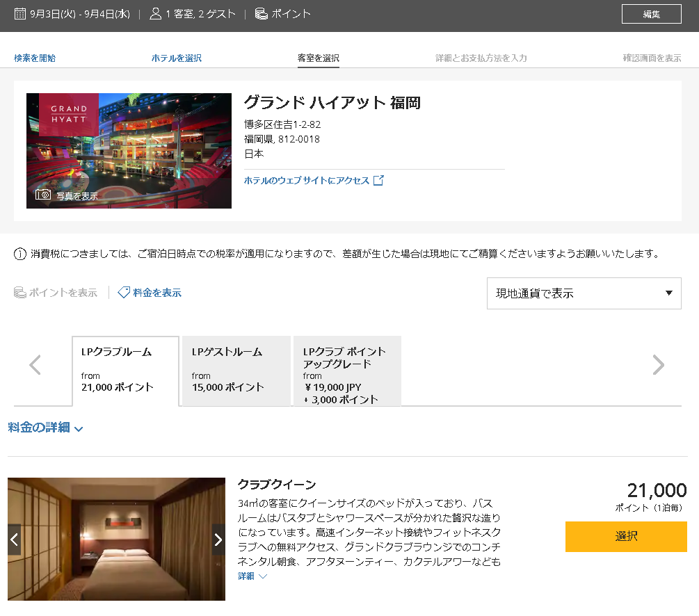Click the external link icon after website link

point(378,180)
